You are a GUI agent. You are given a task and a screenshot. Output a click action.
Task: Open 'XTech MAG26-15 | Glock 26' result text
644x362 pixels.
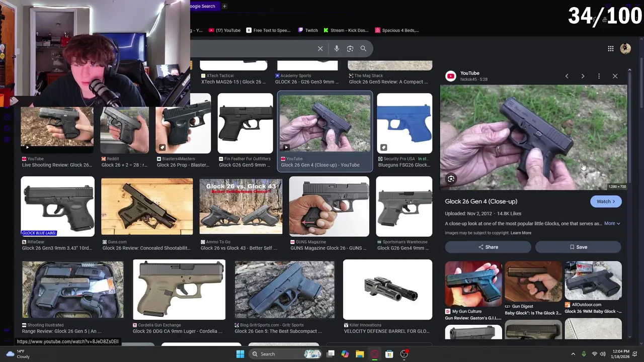click(233, 82)
